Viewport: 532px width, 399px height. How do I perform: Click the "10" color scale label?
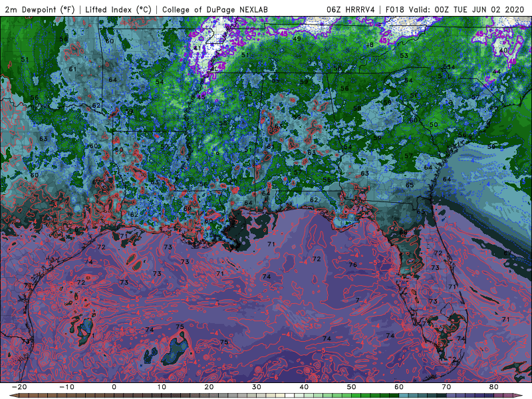162,387
